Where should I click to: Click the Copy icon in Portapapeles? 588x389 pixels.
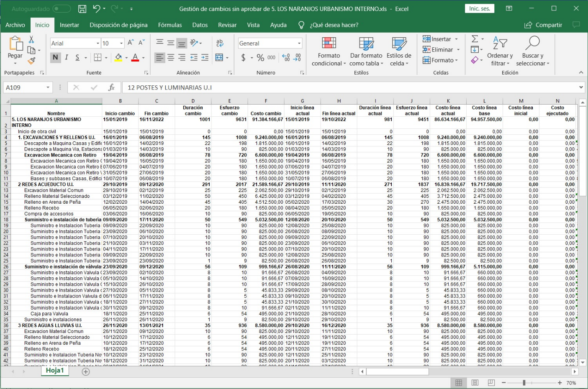31,50
